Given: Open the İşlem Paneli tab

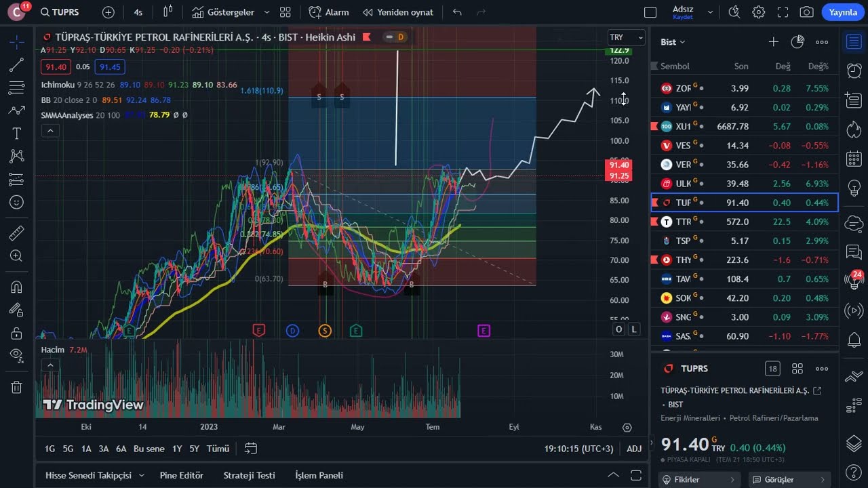Looking at the screenshot, I should [x=319, y=475].
